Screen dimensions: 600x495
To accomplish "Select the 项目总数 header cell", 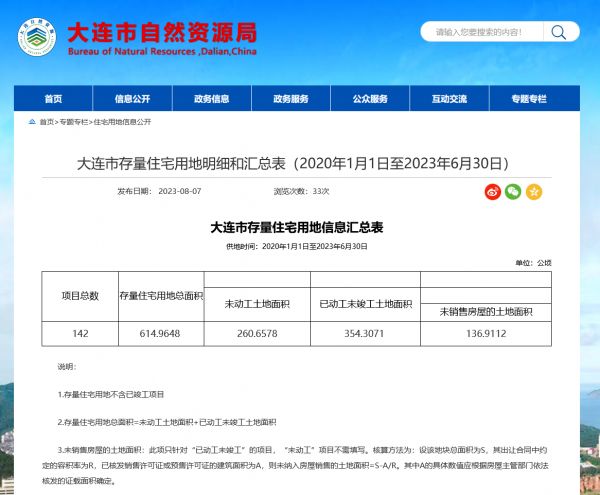I will (x=80, y=296).
